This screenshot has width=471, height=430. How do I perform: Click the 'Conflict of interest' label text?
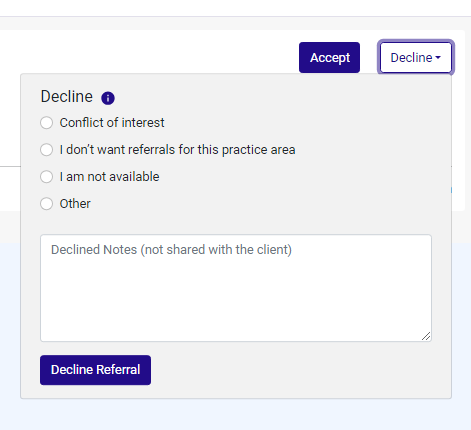(x=112, y=123)
